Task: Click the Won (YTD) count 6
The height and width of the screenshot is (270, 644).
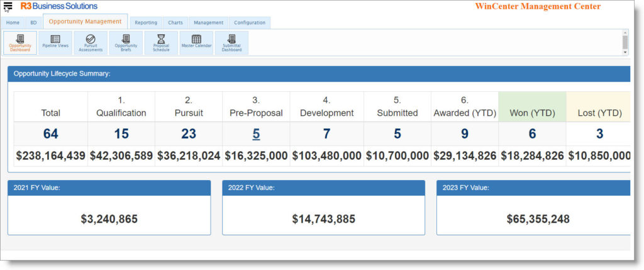Action: (x=532, y=134)
